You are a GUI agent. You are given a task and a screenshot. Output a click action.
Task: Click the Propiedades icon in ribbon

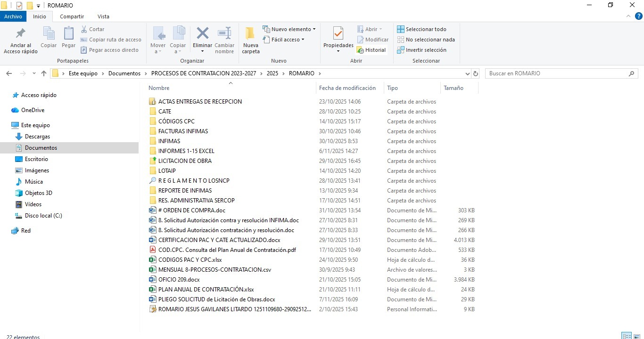pos(338,34)
